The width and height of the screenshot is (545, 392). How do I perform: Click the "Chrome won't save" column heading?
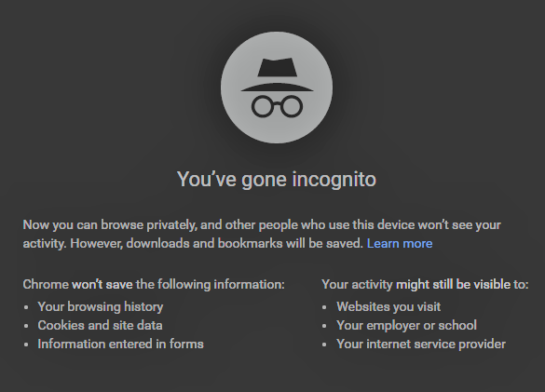click(154, 285)
